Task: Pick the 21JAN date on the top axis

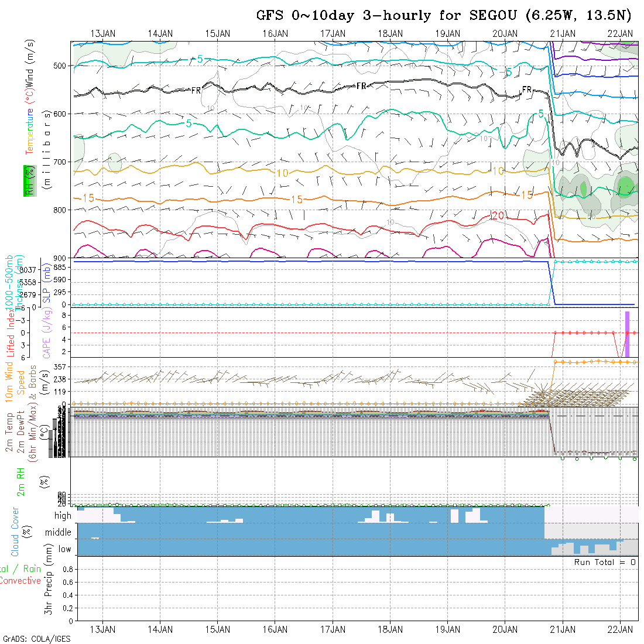Action: 562,34
